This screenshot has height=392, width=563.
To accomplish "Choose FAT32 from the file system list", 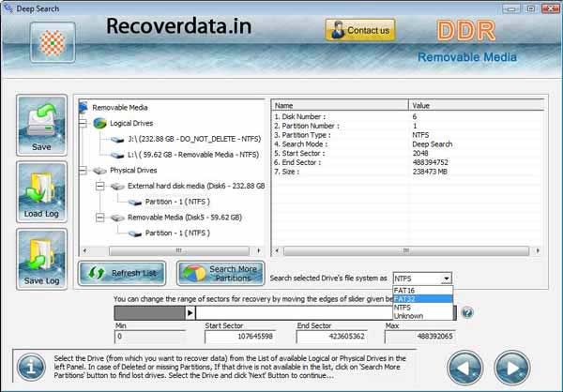I will tap(408, 298).
